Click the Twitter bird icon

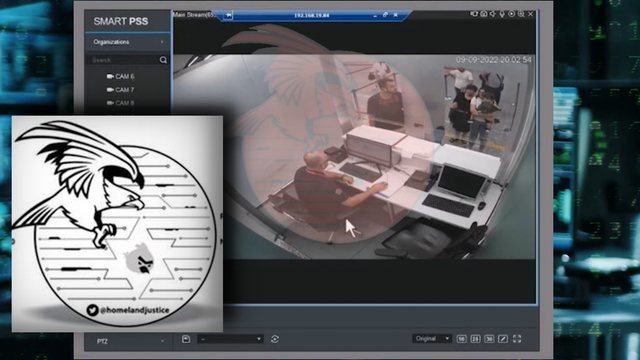pyautogui.click(x=92, y=310)
